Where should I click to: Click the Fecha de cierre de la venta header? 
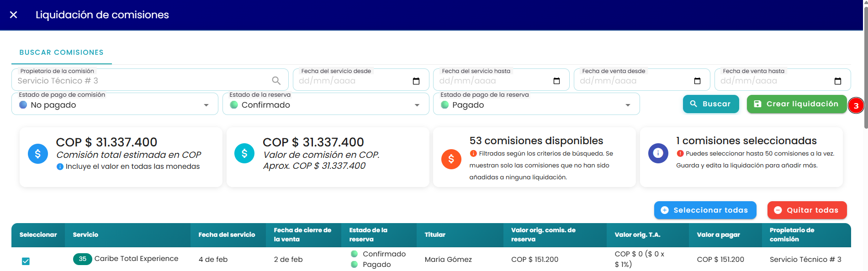(x=302, y=235)
